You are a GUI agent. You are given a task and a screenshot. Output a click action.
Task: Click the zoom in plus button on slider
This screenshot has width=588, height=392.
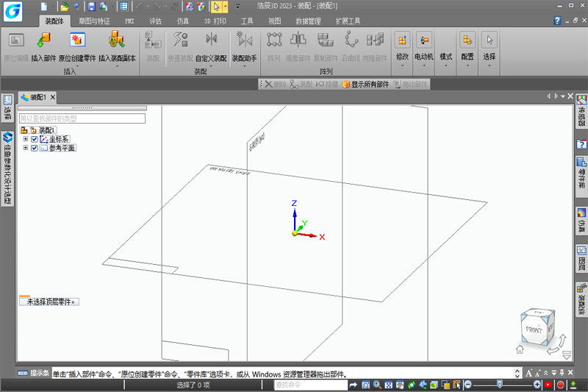(537, 385)
